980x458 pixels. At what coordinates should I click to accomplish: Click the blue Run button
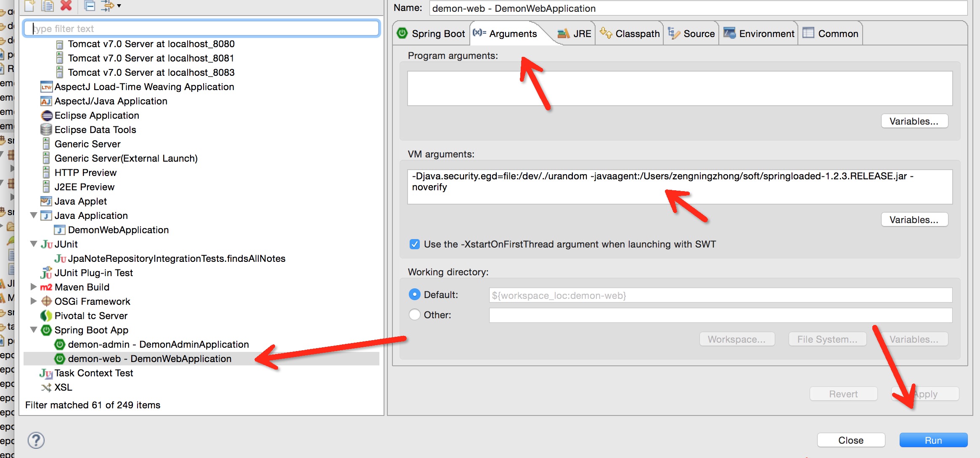[933, 440]
